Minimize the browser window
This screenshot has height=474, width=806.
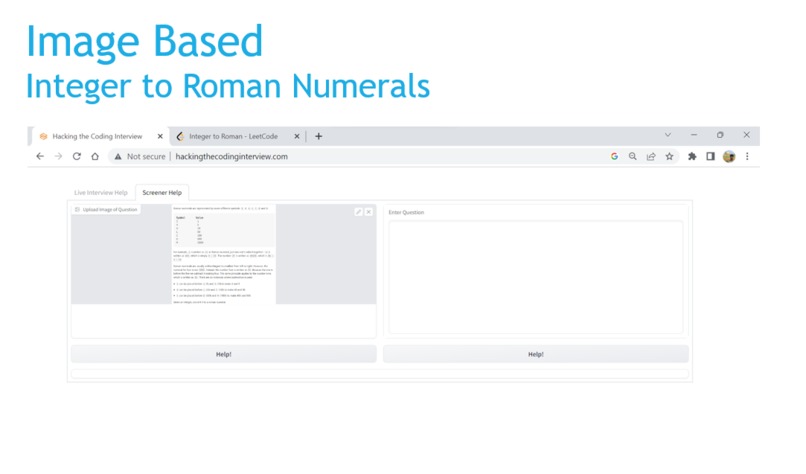(694, 135)
